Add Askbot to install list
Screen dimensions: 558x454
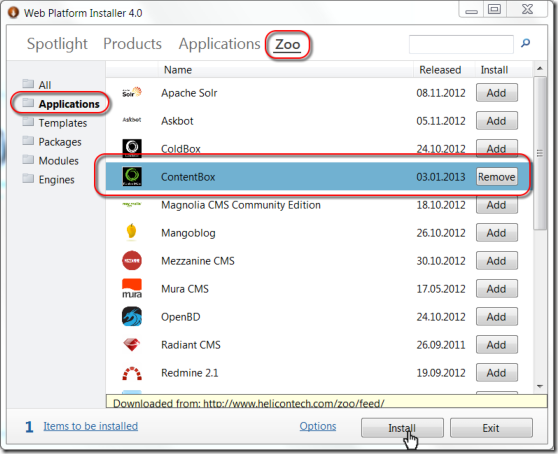496,121
